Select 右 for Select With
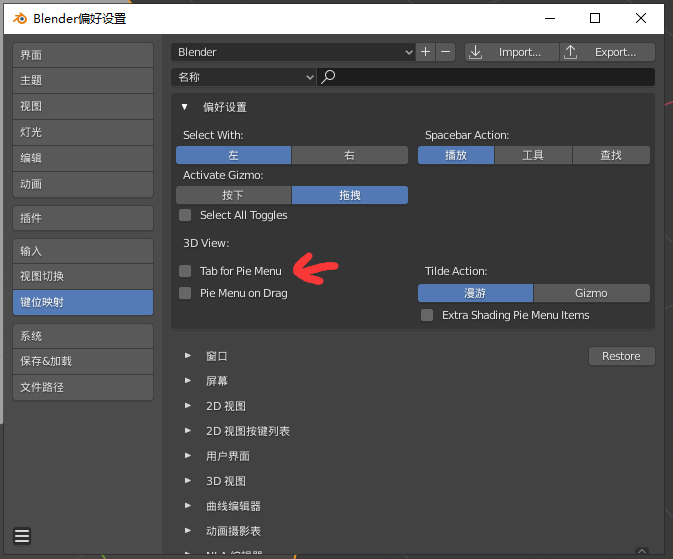The width and height of the screenshot is (673, 559). [x=350, y=155]
